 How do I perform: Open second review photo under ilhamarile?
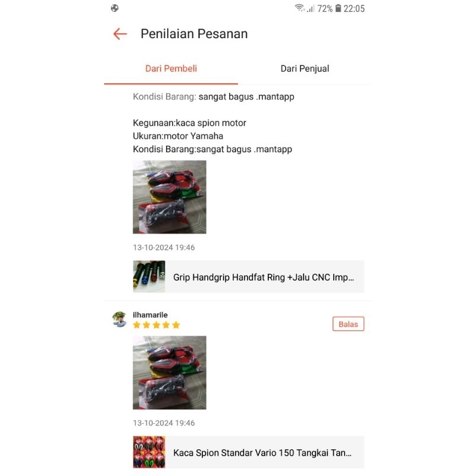coord(170,372)
